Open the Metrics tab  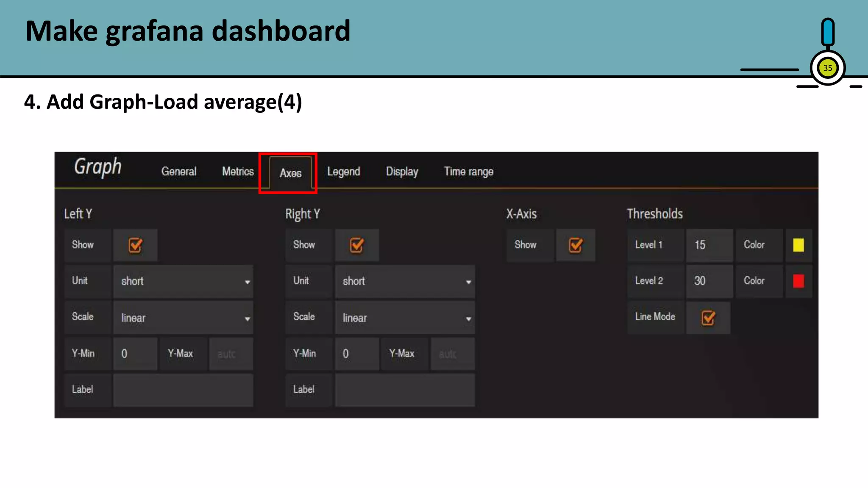pos(238,172)
